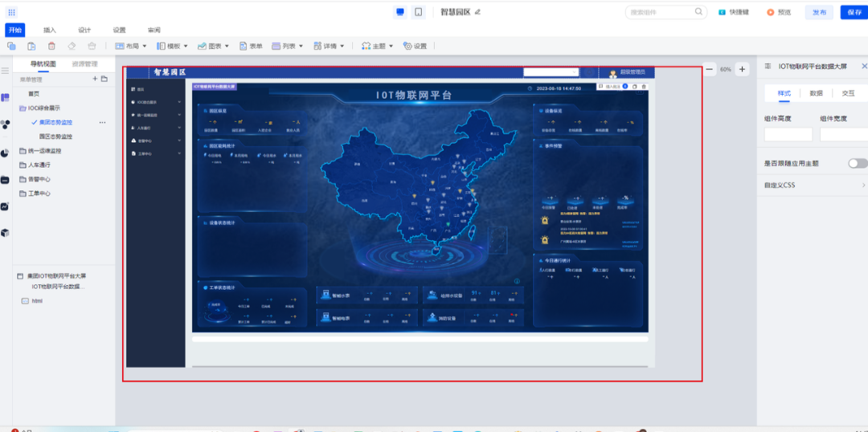Click the trash icon on selected canvas component
The image size is (868, 432).
(644, 86)
